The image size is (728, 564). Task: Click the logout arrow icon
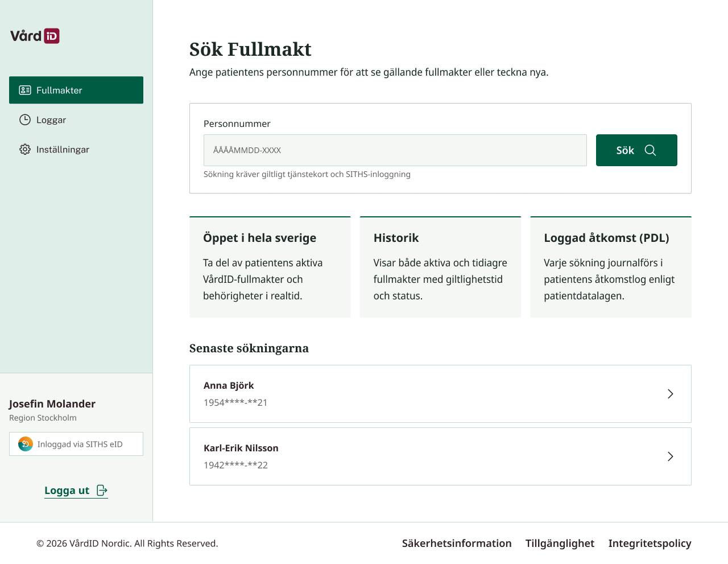pyautogui.click(x=102, y=491)
